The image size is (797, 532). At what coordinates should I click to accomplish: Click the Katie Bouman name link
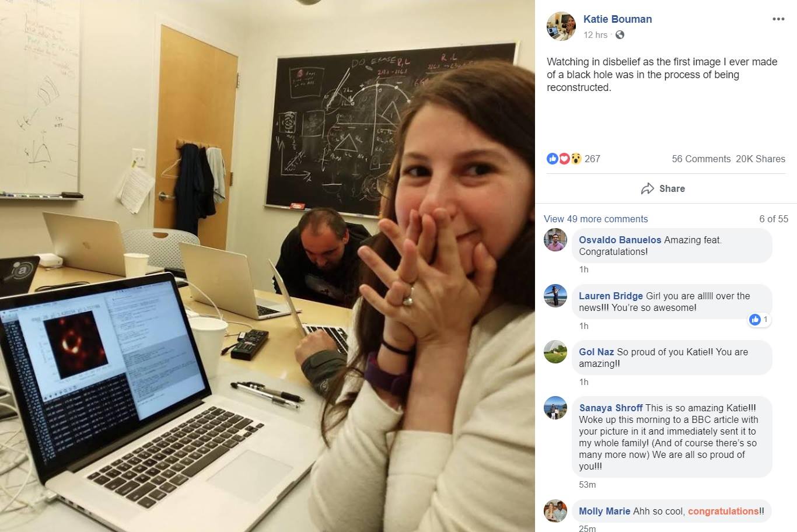pyautogui.click(x=617, y=19)
